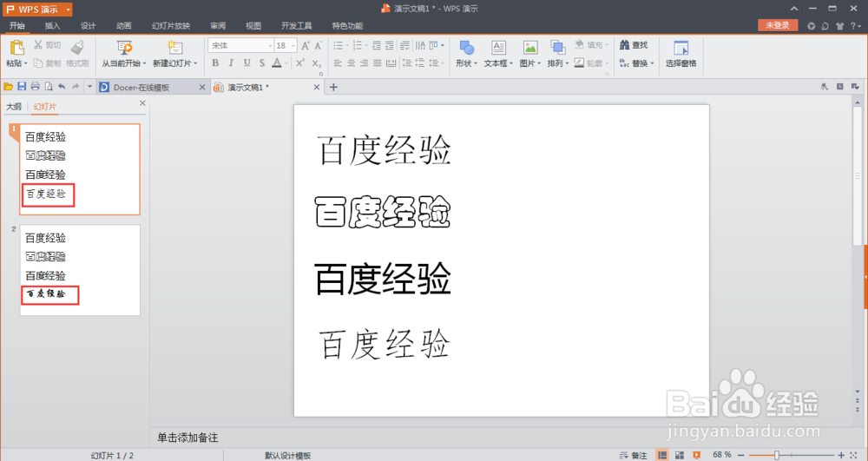
Task: Select slide 2 thumbnail
Action: coord(80,270)
